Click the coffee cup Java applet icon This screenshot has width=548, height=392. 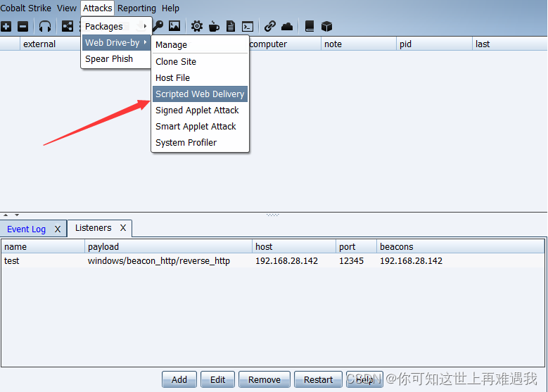coord(214,26)
